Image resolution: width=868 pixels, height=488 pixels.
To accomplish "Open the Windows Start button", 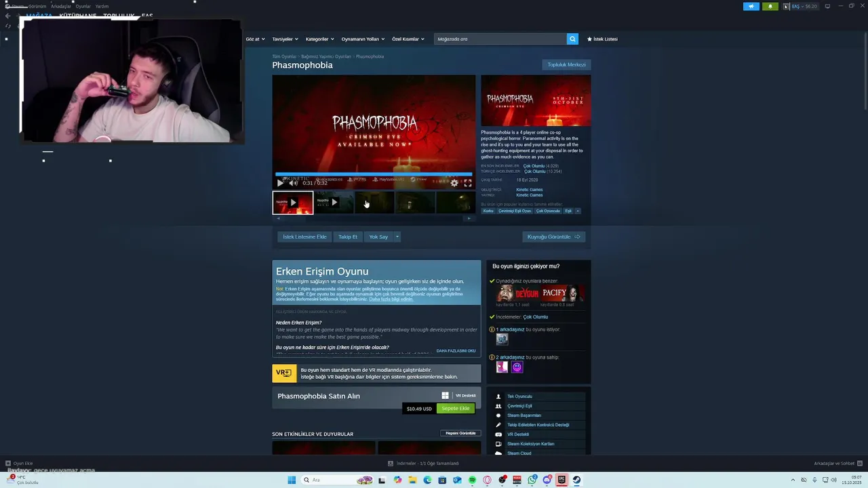I will click(292, 480).
